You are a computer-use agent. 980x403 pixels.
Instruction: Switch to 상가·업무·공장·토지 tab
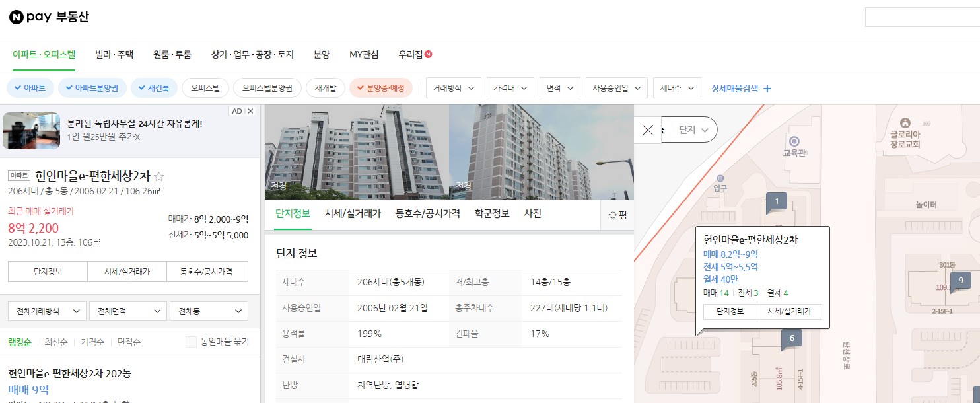(252, 55)
